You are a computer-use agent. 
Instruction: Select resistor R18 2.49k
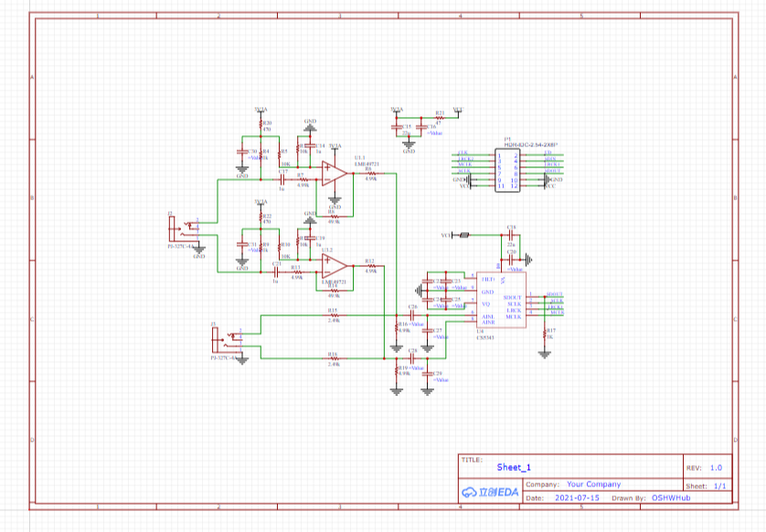(x=334, y=358)
